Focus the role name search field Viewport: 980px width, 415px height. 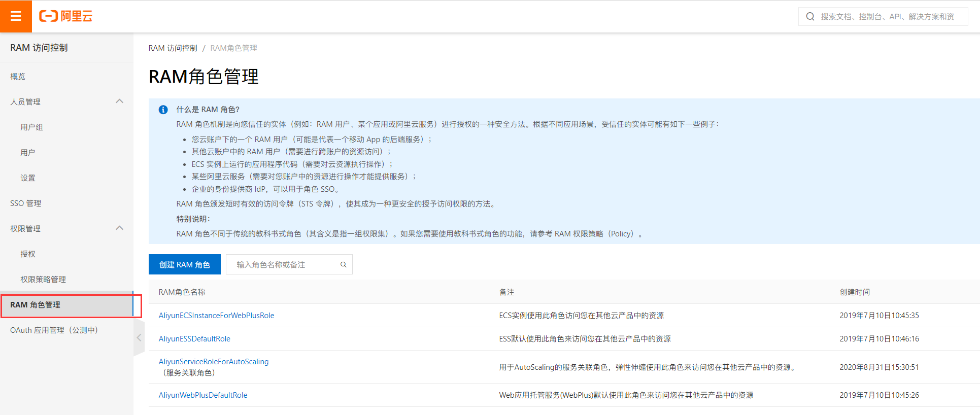289,264
